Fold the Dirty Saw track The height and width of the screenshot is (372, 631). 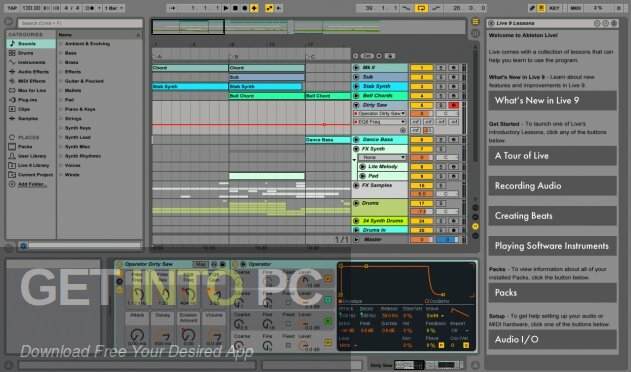356,105
